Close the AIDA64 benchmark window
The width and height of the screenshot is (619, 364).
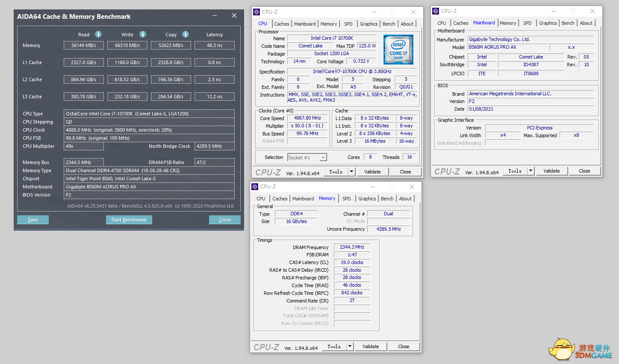(234, 16)
